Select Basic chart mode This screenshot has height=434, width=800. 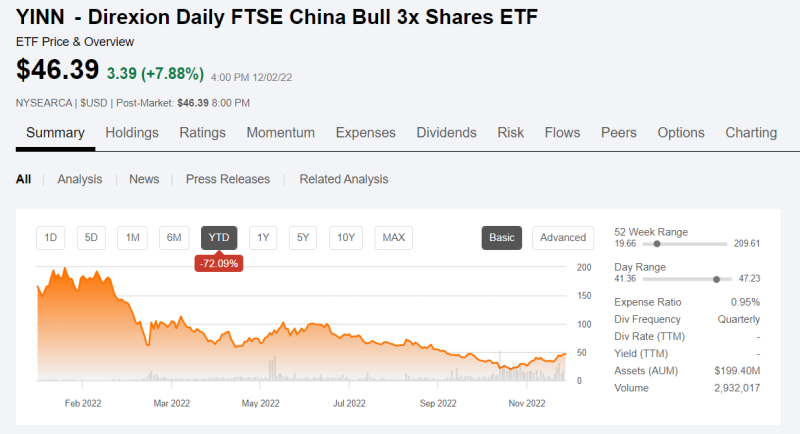(502, 237)
